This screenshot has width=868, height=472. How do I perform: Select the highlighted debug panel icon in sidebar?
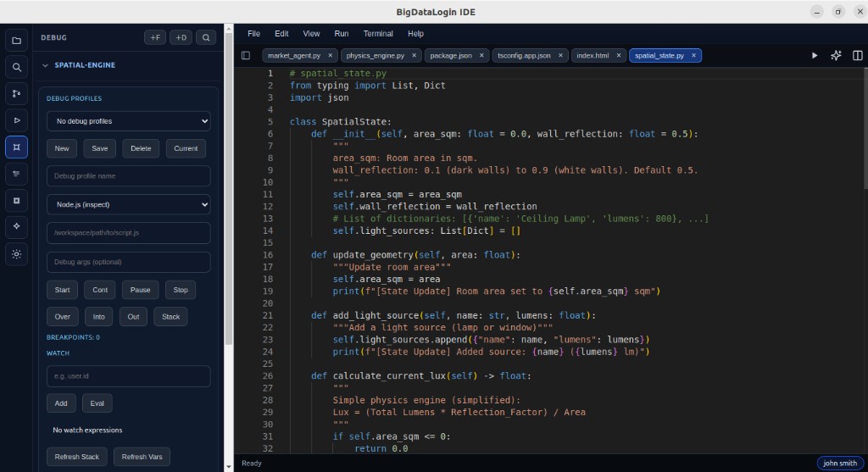[17, 147]
